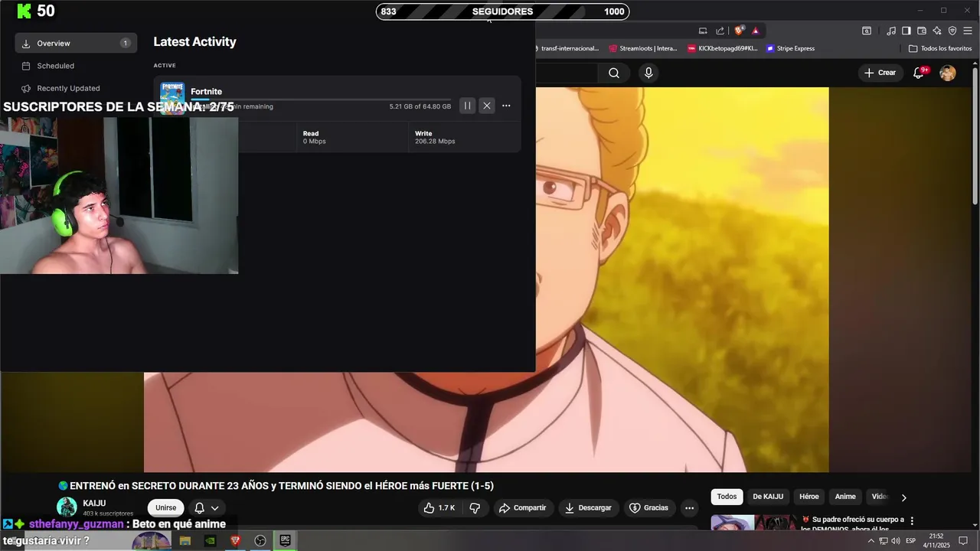Click the Gracias thanks button
This screenshot has width=980, height=551.
click(649, 507)
